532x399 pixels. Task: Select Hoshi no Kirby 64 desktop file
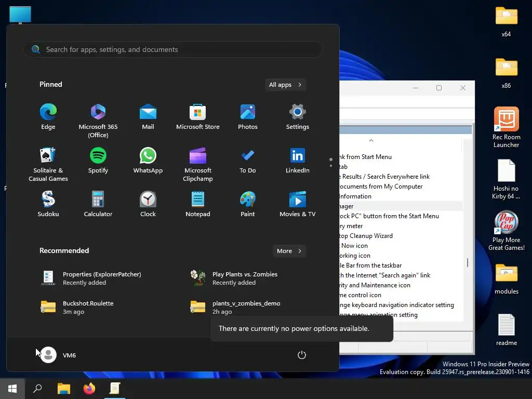(x=506, y=179)
